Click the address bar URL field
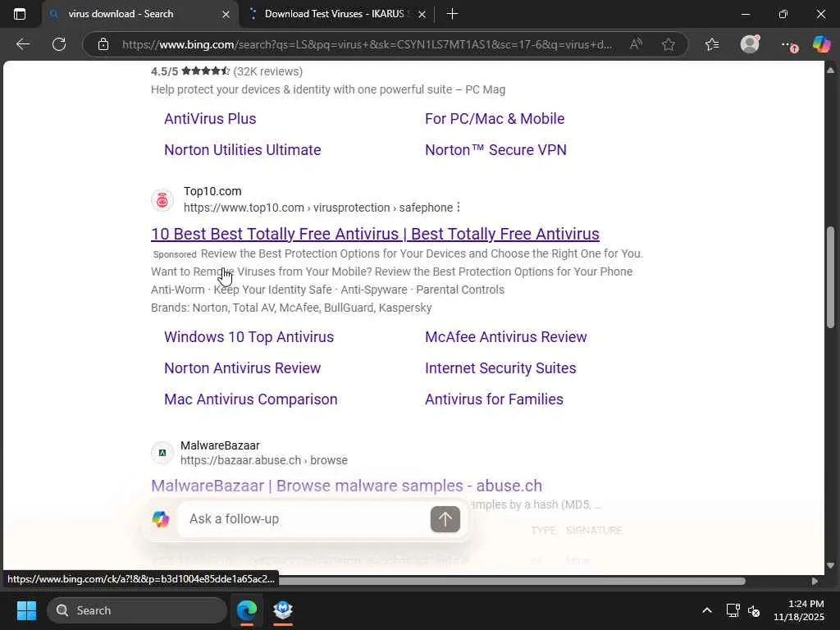The height and width of the screenshot is (630, 840). 367,44
